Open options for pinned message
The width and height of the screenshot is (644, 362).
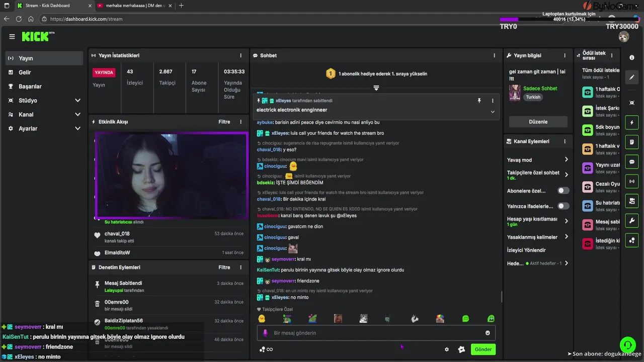(493, 101)
